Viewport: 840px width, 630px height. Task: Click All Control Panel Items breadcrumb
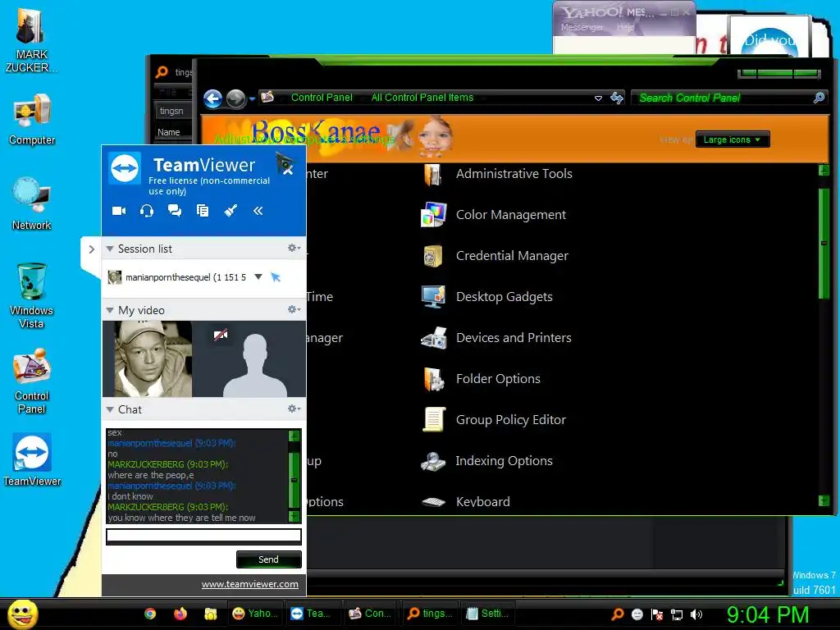pos(422,98)
